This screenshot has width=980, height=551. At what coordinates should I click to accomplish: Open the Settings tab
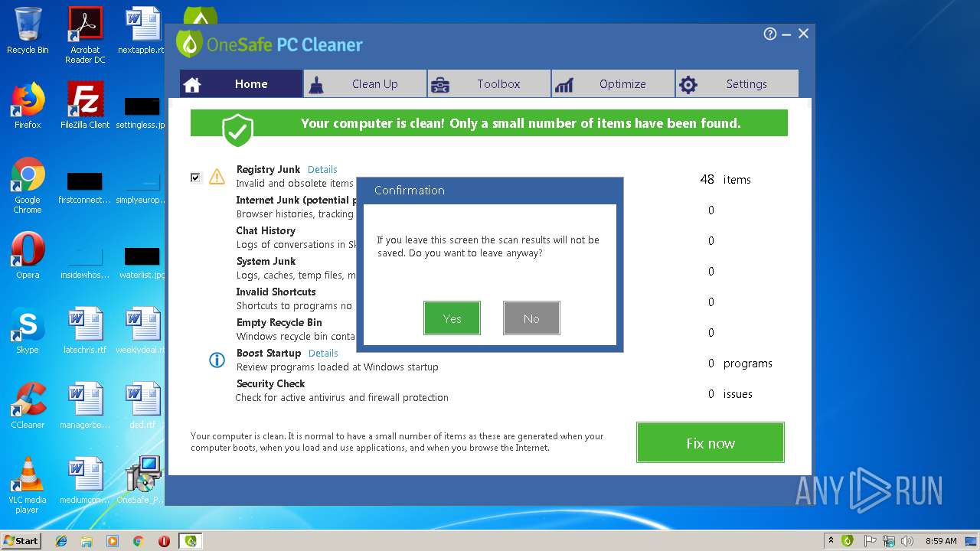click(737, 84)
